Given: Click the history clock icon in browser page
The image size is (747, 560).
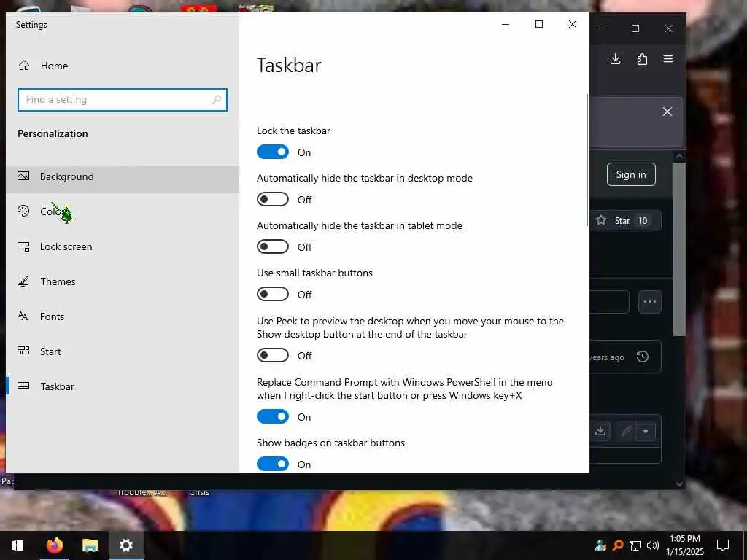Looking at the screenshot, I should (643, 357).
